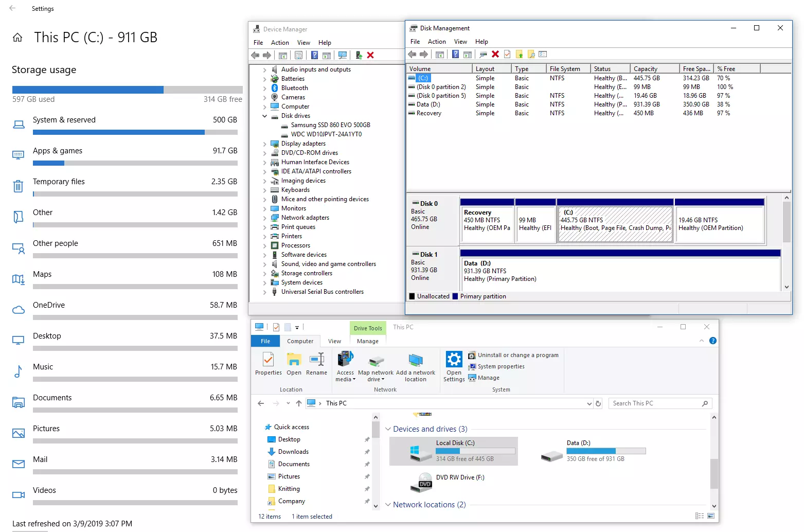Expand the Universal Serial Bus controllers node
804x532 pixels.
tap(265, 292)
